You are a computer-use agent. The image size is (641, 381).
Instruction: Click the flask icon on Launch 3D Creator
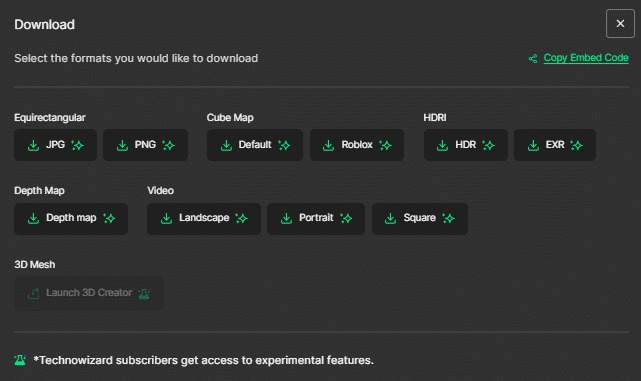tap(144, 294)
